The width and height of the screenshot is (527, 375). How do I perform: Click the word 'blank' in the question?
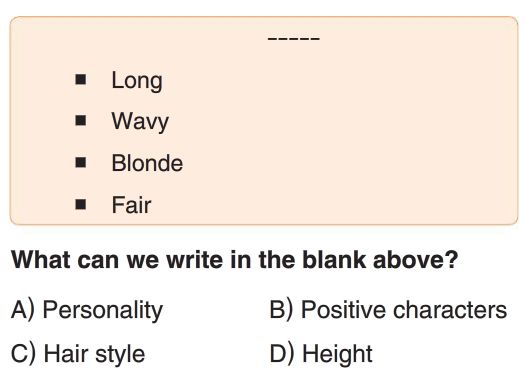pyautogui.click(x=334, y=259)
